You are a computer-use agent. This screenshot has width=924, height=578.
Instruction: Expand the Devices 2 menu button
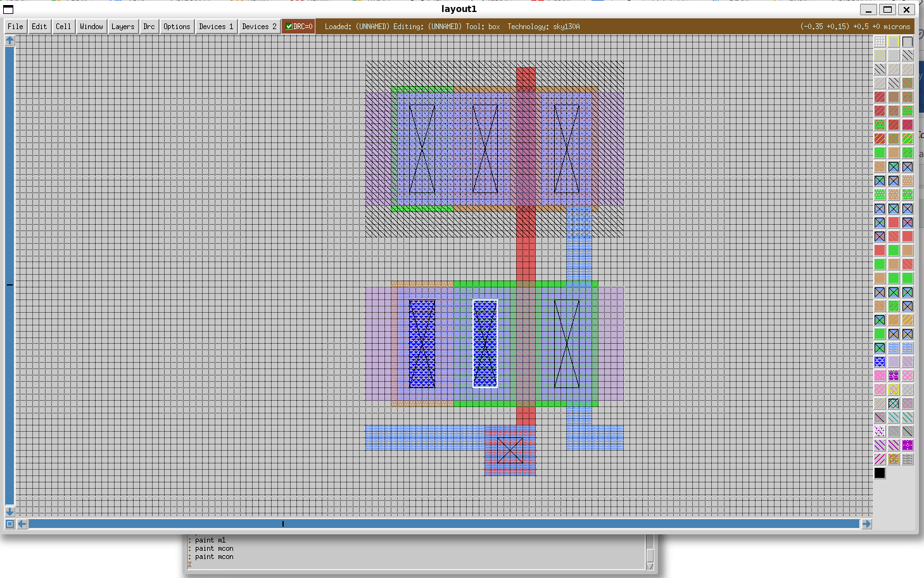click(259, 27)
